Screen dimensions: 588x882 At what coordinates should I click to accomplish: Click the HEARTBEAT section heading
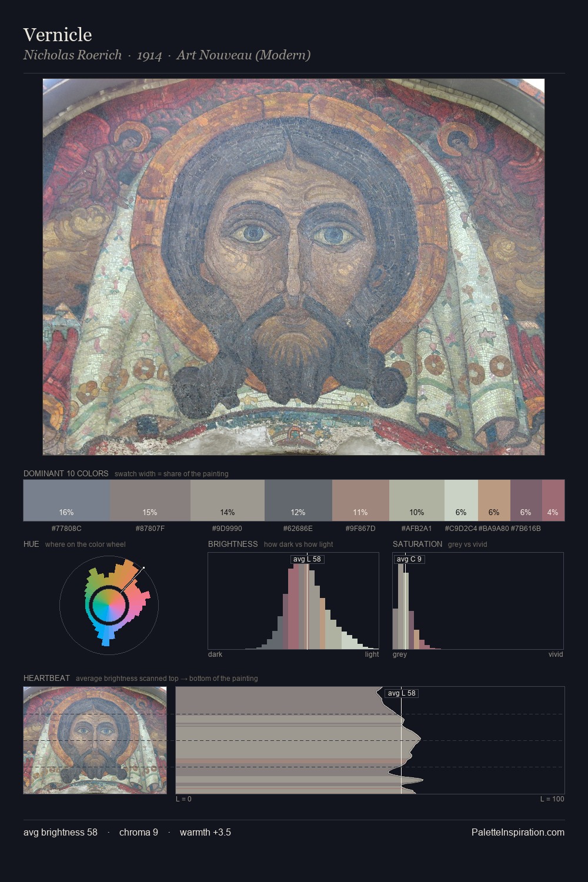(46, 678)
